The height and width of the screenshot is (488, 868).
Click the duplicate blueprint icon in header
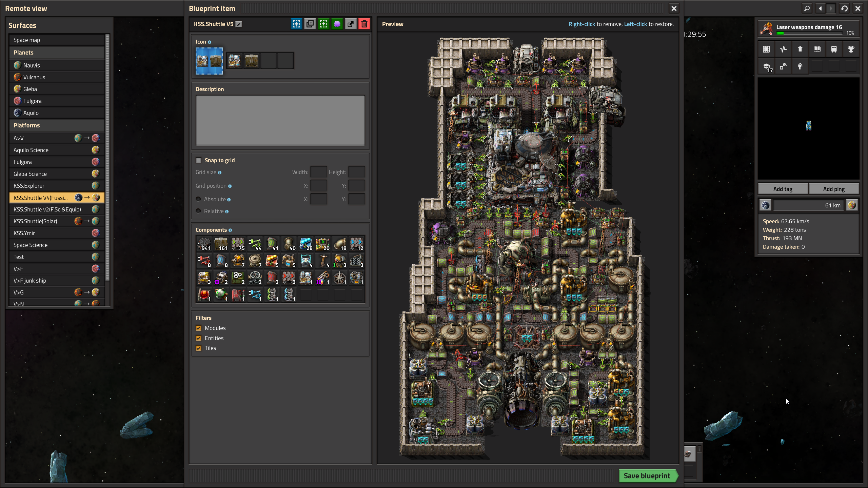[x=310, y=24]
